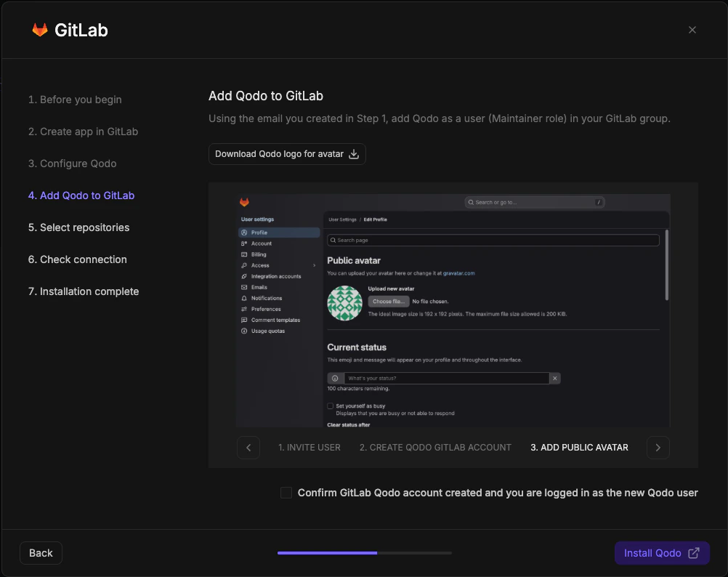
Task: Open step 2 Create app in GitLab
Action: 83,132
